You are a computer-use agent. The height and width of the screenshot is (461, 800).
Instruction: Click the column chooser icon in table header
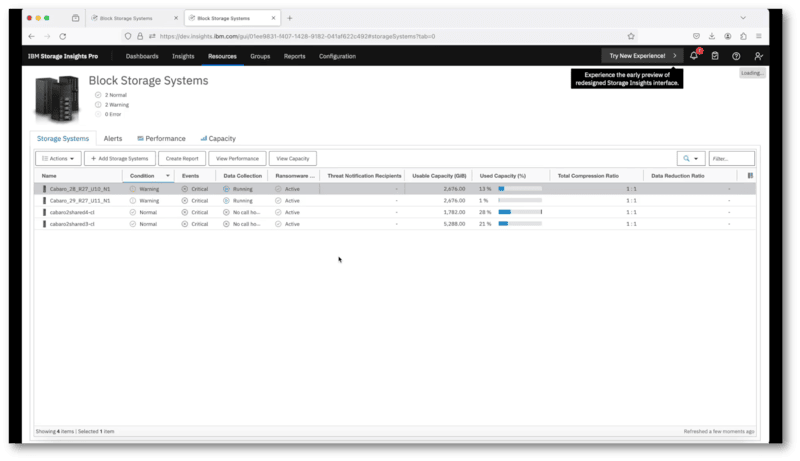click(751, 176)
